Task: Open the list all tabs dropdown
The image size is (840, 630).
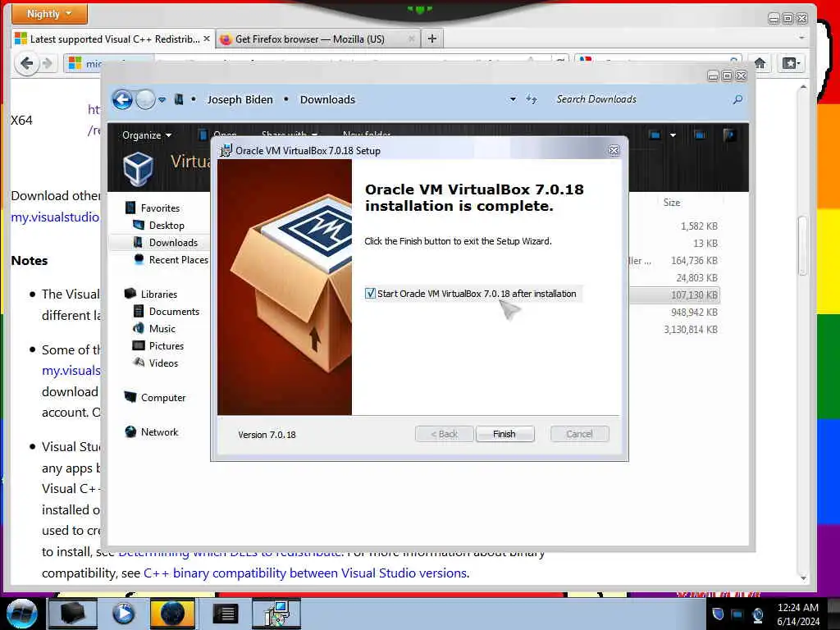Action: [x=801, y=38]
